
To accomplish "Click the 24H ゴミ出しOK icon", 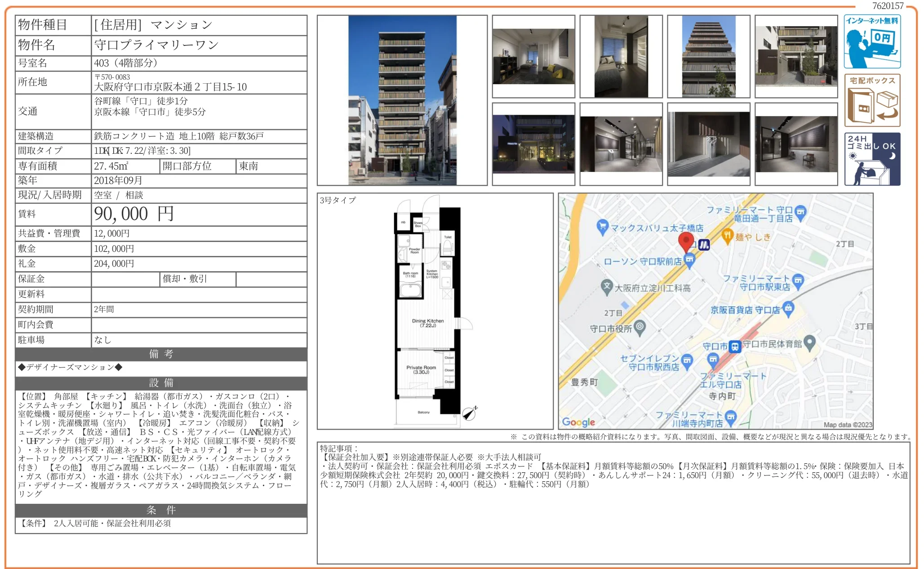I will pos(871,159).
